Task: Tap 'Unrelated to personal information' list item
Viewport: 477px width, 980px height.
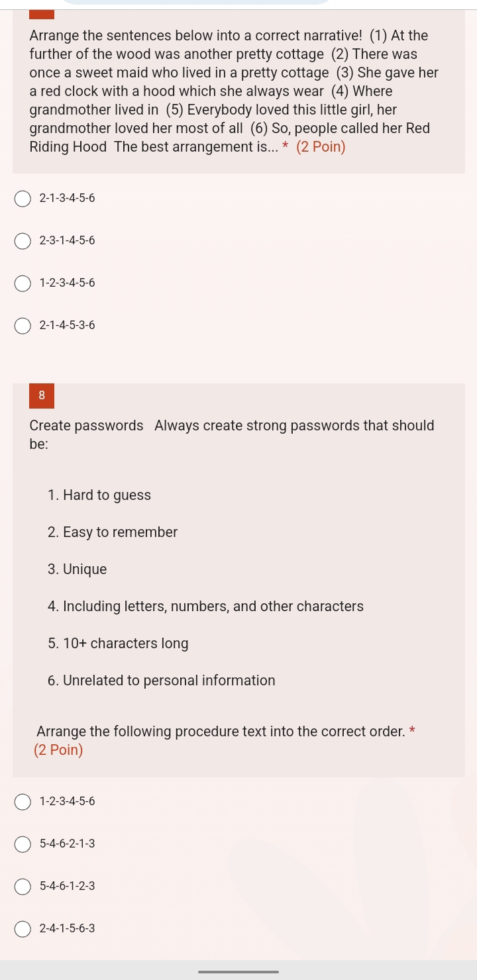Action: point(162,681)
